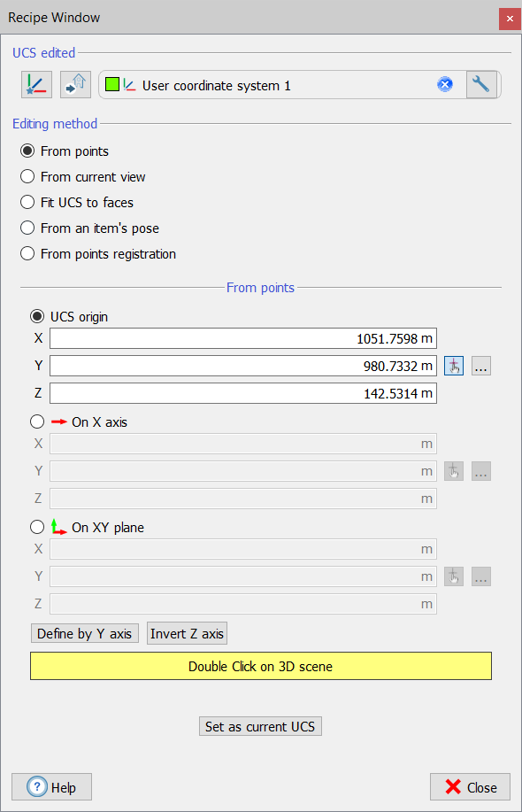
Task: Select the On XY plane radio button
Action: [37, 527]
